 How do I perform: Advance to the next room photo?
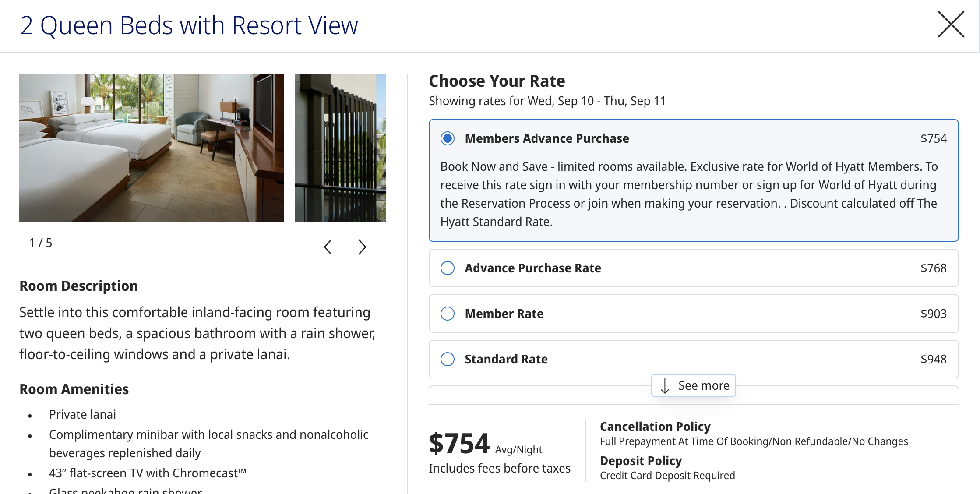362,247
